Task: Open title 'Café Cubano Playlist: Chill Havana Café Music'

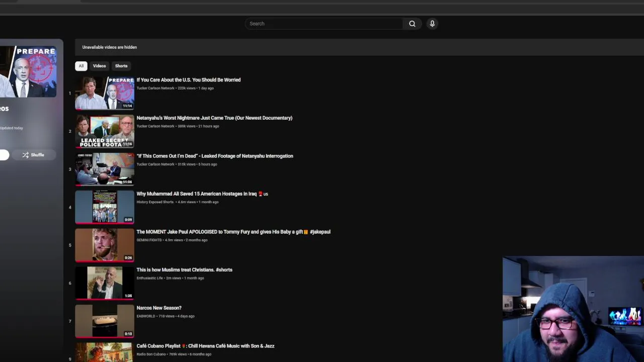Action: [x=205, y=346]
